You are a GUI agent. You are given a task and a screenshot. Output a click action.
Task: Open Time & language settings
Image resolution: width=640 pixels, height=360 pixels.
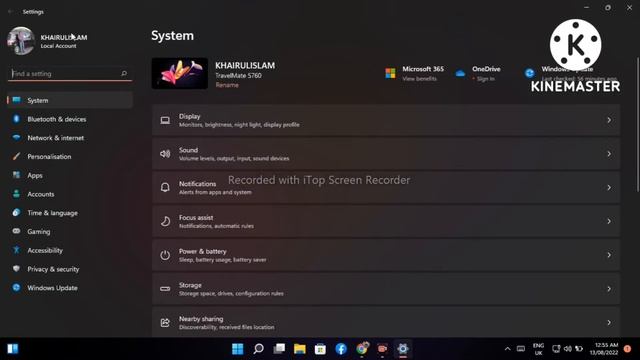point(70,213)
